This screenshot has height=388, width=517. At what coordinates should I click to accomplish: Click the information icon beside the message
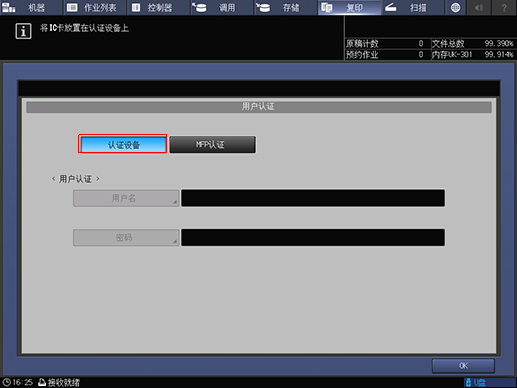click(x=23, y=31)
